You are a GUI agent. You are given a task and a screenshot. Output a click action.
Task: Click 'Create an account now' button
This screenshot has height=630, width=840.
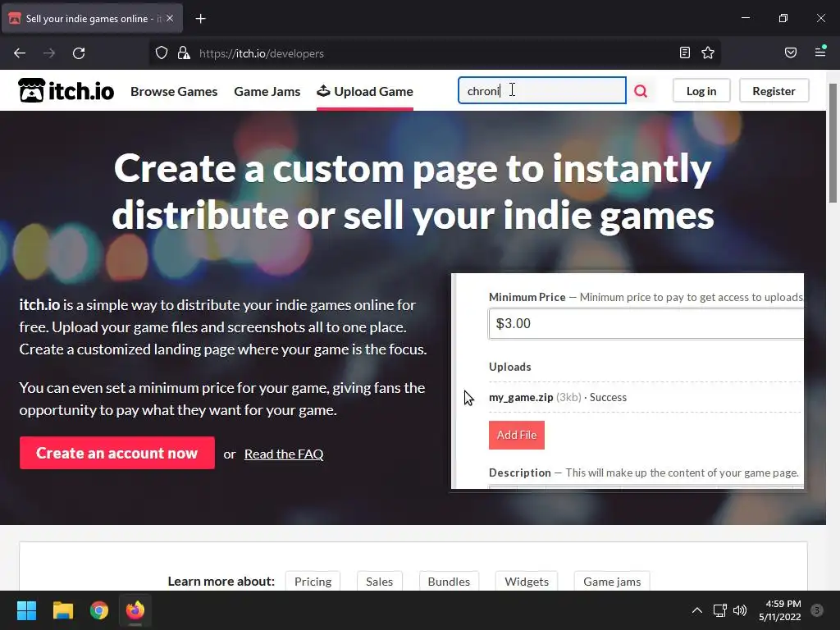coord(116,453)
